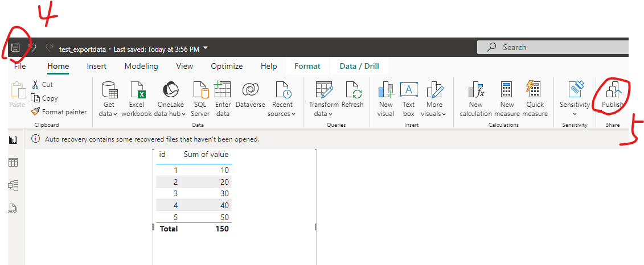Activate the Format painter
Viewport: 644px width, 265px height.
click(59, 111)
